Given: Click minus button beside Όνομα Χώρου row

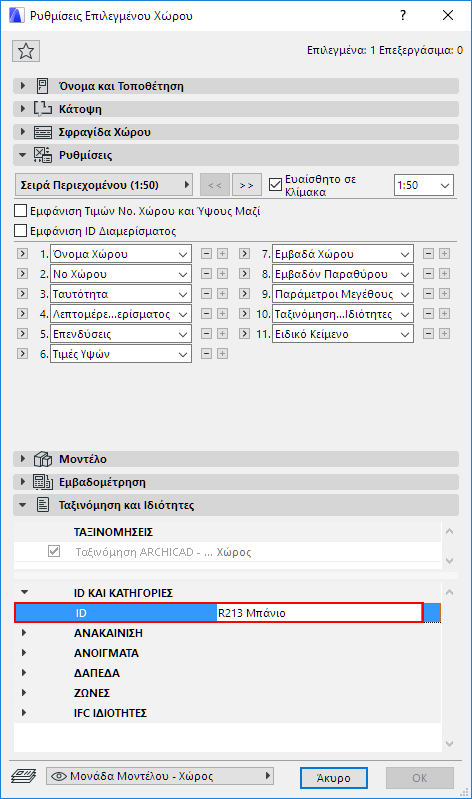Looking at the screenshot, I should coord(206,254).
